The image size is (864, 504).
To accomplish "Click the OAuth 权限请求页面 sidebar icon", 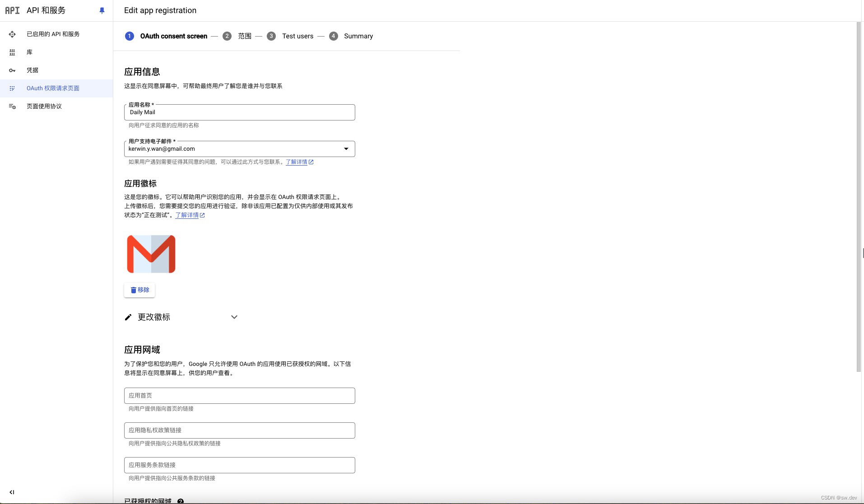I will point(12,88).
